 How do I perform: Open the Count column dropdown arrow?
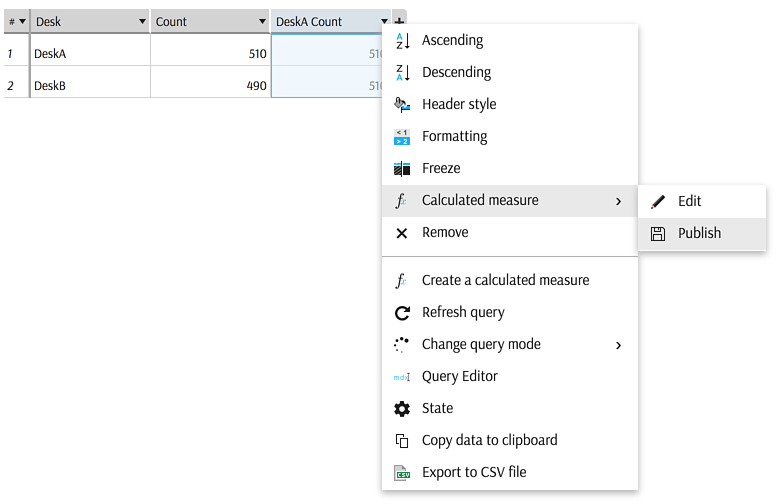pyautogui.click(x=262, y=21)
